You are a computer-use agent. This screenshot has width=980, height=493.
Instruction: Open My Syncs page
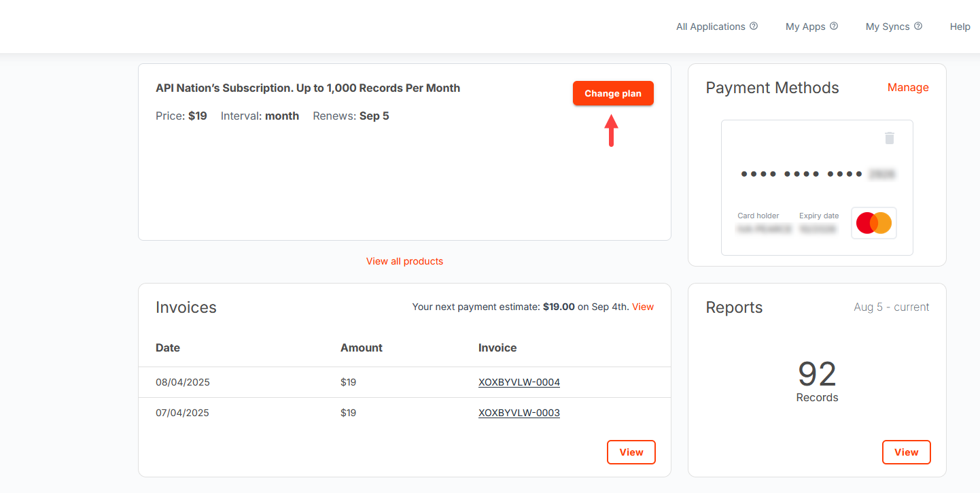pyautogui.click(x=887, y=27)
